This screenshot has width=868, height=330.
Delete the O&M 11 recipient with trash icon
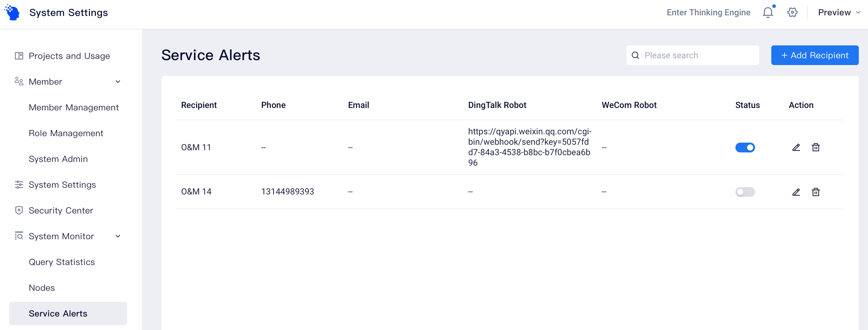[816, 147]
